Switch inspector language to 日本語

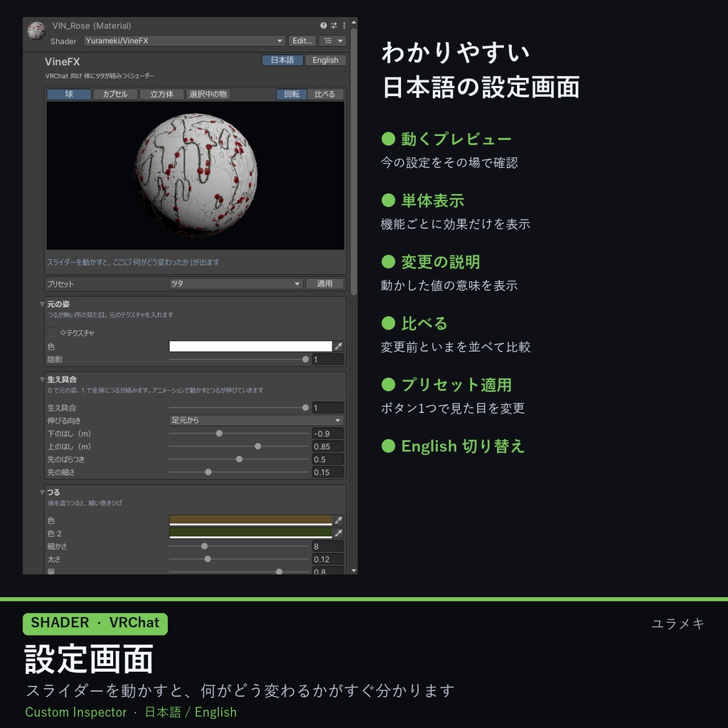coord(282,60)
